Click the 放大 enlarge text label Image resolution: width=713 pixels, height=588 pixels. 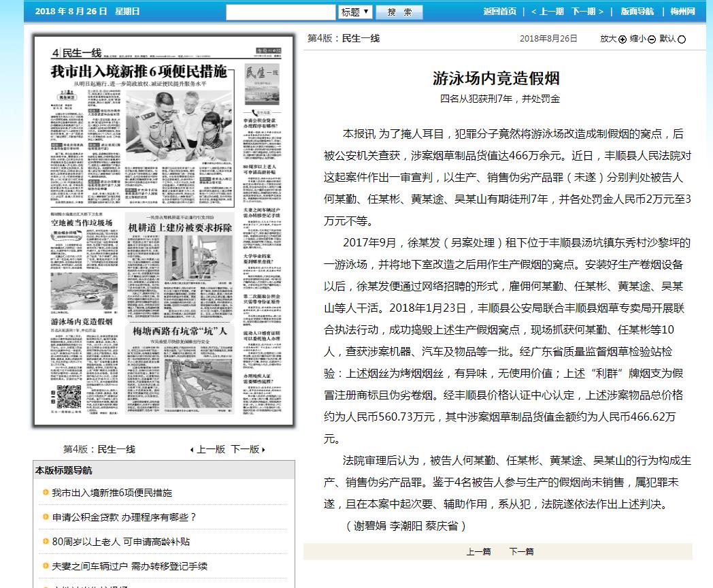[608, 39]
